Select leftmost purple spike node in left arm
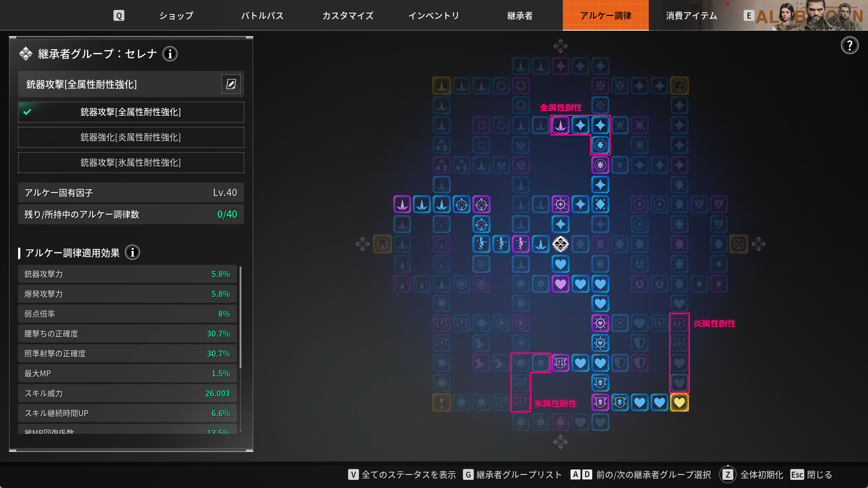The image size is (868, 488). tap(402, 205)
